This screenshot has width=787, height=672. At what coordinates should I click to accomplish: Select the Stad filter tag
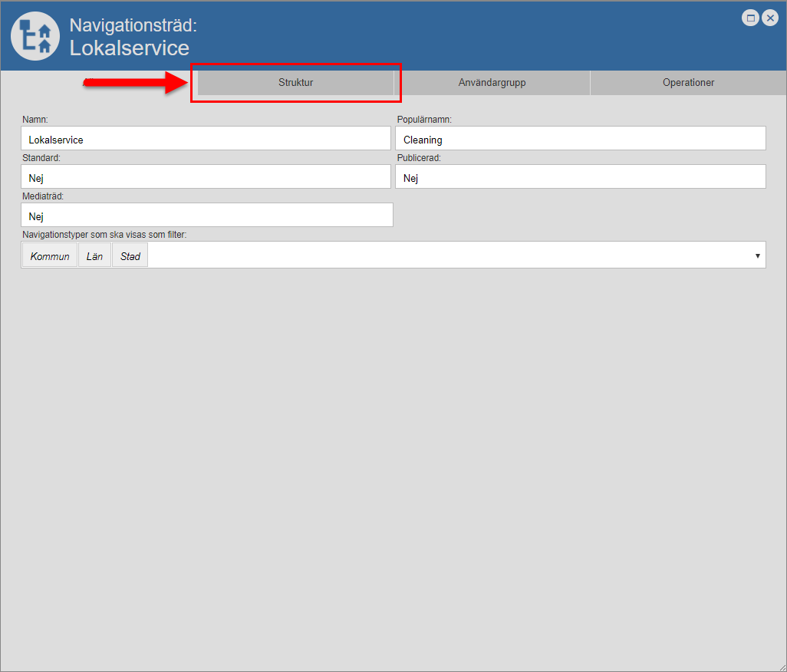pyautogui.click(x=130, y=256)
